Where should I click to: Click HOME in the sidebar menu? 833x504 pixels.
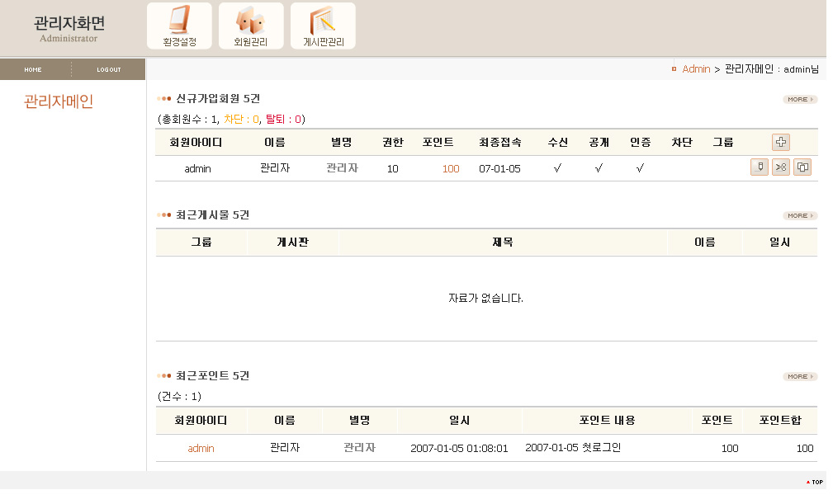[x=33, y=69]
